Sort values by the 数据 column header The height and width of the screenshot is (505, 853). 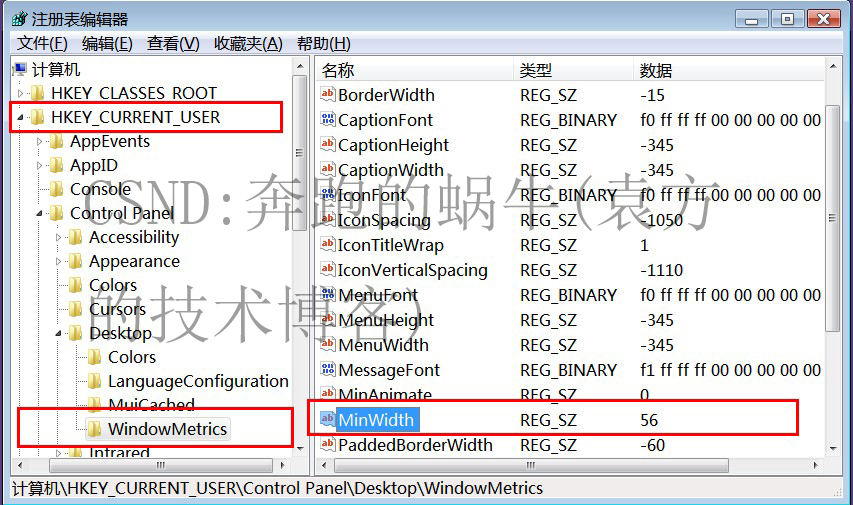(x=729, y=70)
